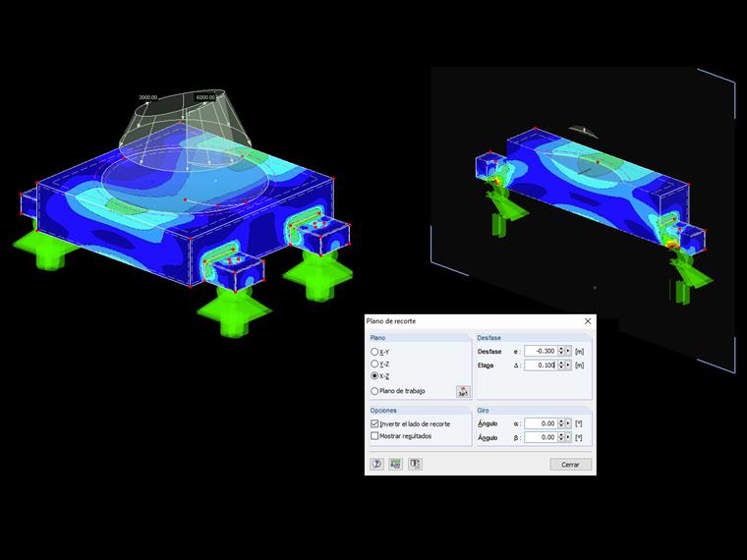
Task: Enable the Mostrar resultados checkbox
Action: tap(374, 435)
